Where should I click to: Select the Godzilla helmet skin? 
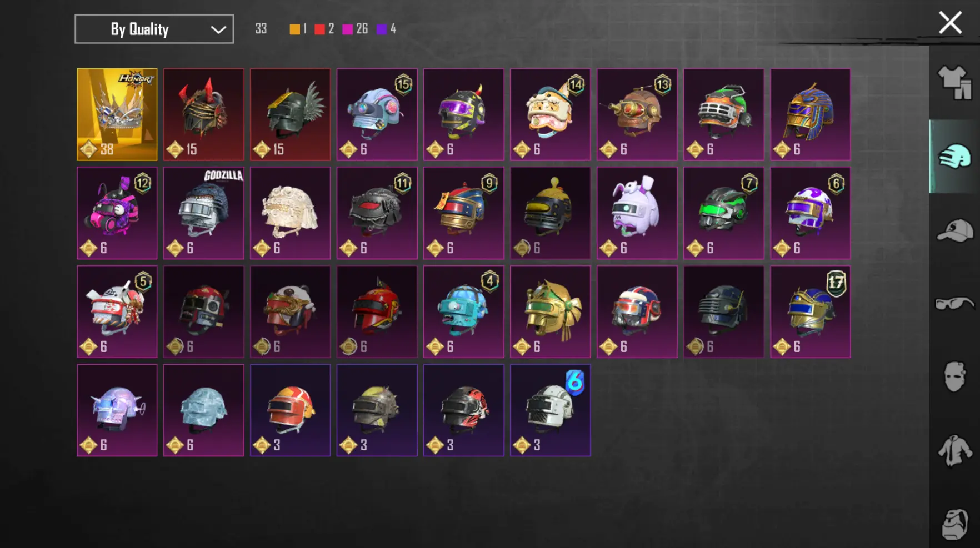tap(204, 213)
